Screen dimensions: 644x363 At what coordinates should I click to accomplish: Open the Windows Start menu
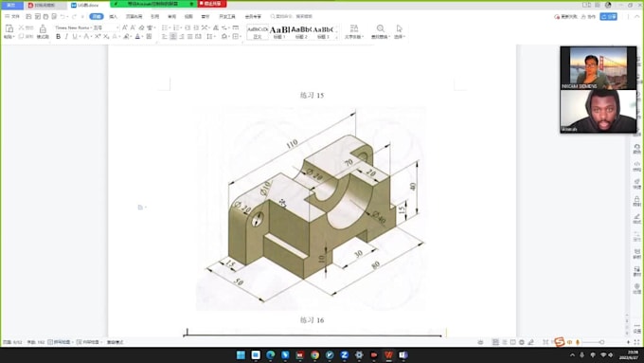[x=241, y=354]
